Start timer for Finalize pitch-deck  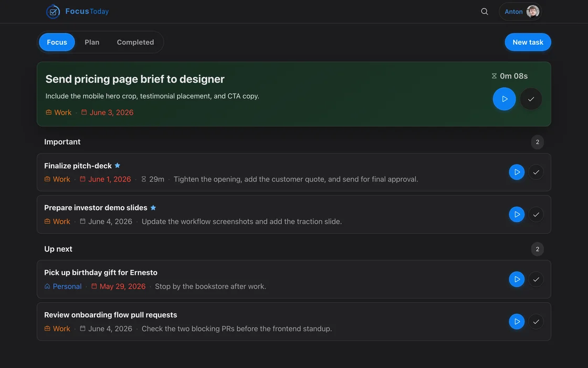coord(517,172)
